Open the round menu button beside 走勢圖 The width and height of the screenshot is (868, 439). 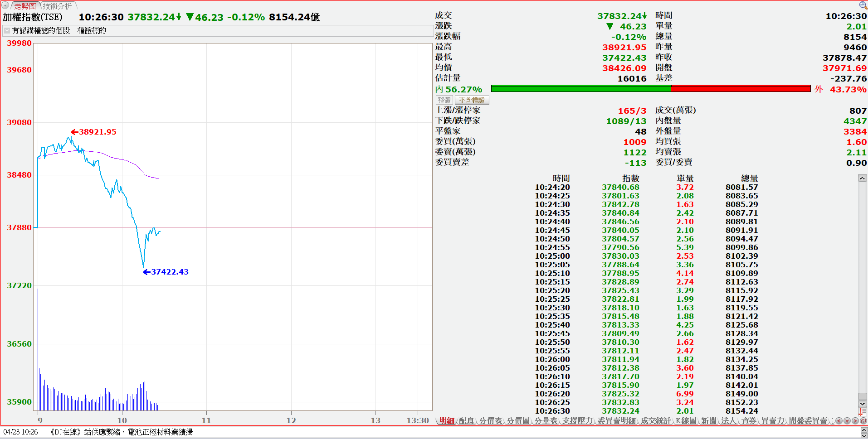point(5,5)
